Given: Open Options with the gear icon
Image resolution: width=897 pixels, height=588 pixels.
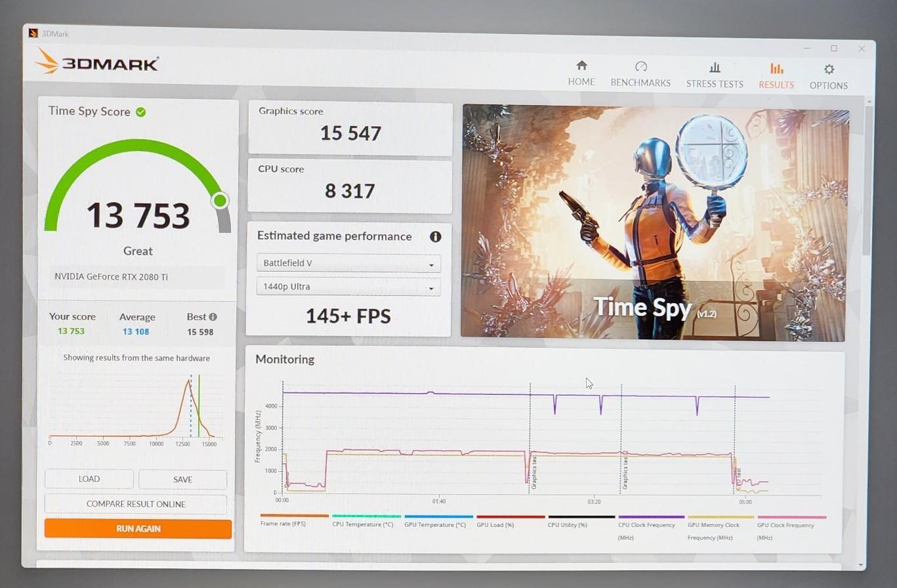Looking at the screenshot, I should pos(829,69).
